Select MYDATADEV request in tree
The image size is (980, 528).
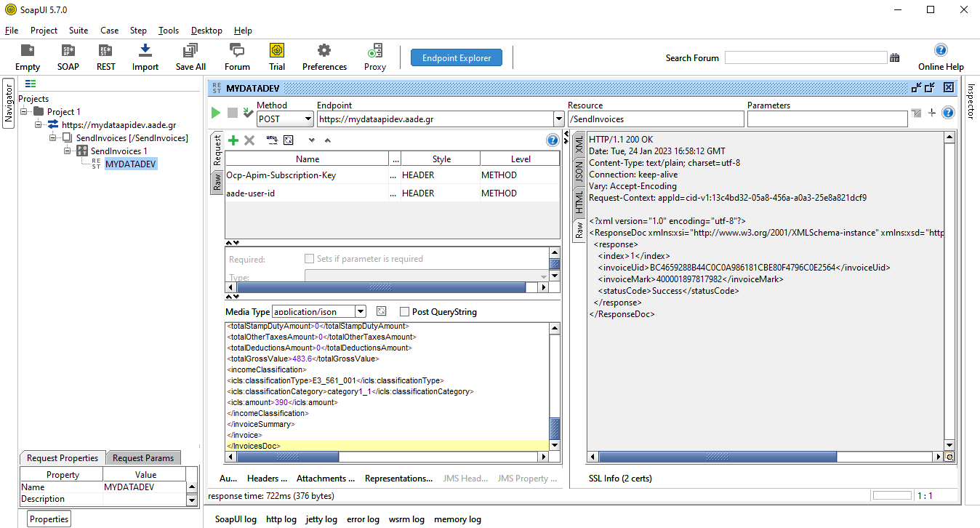(130, 164)
